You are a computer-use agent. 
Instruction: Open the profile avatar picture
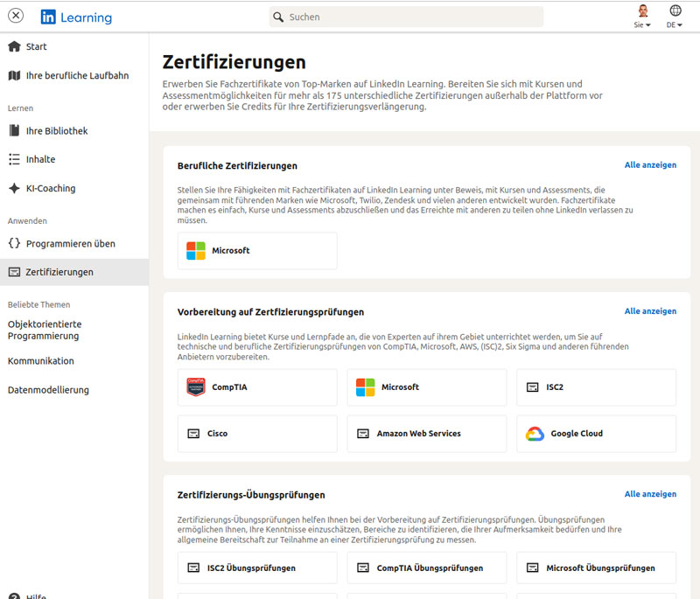(643, 10)
